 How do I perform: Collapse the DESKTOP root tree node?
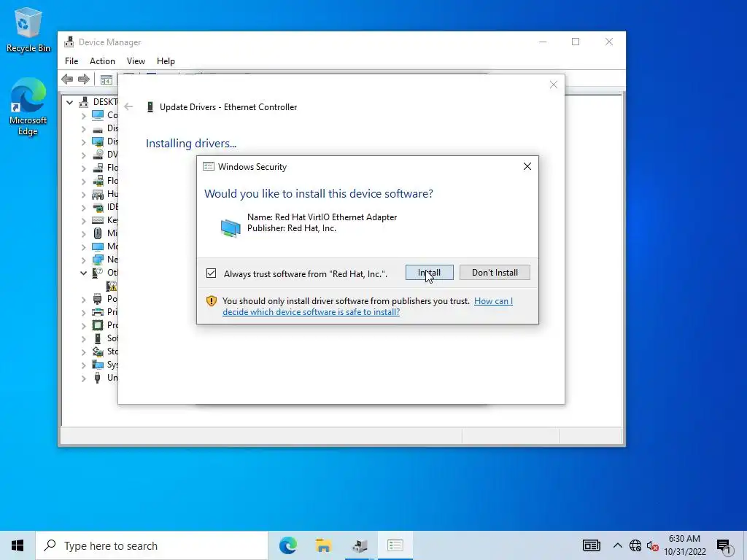coord(69,102)
